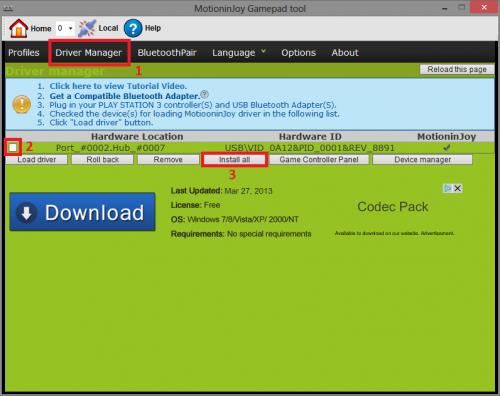Open the Profiles tab

(24, 53)
